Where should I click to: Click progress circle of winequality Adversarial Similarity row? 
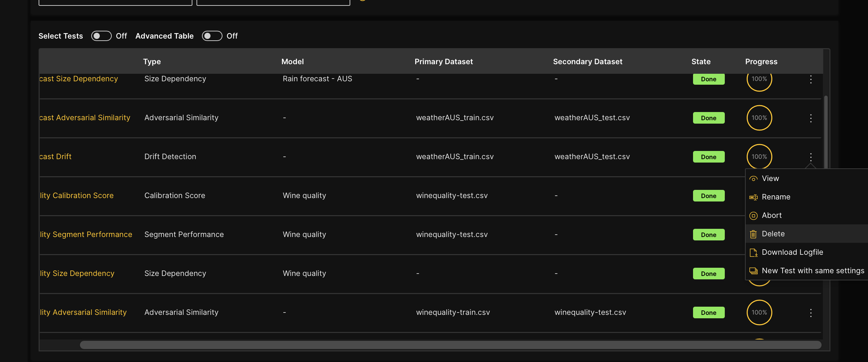point(759,312)
